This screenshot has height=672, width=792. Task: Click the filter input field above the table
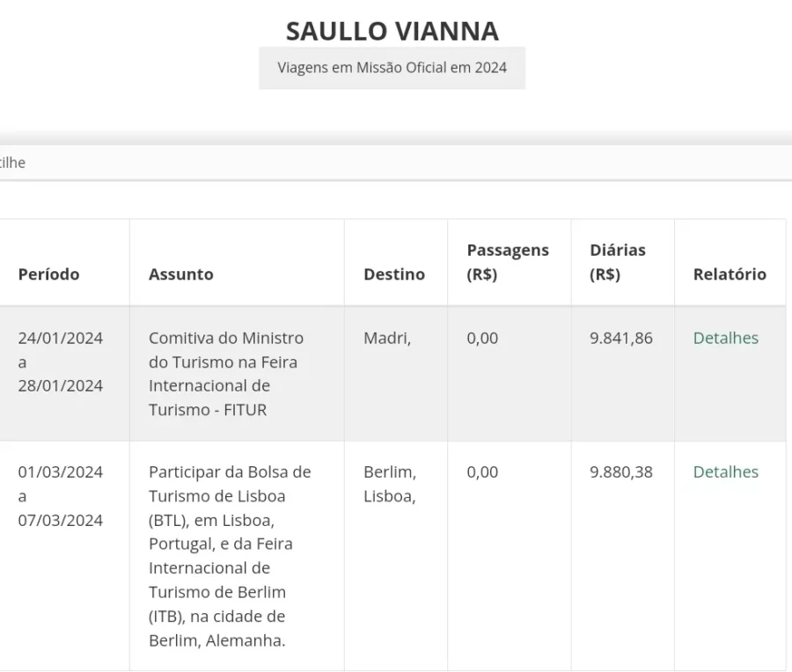pyautogui.click(x=396, y=163)
